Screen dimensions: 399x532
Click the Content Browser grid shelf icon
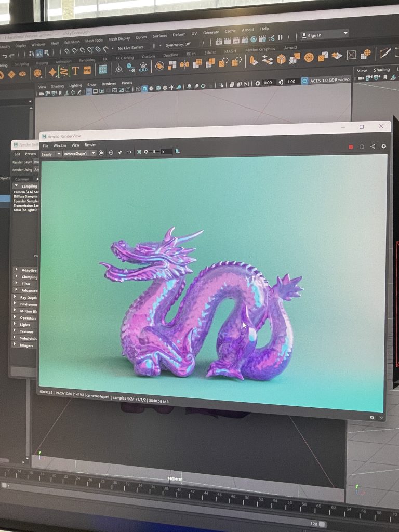(103, 70)
